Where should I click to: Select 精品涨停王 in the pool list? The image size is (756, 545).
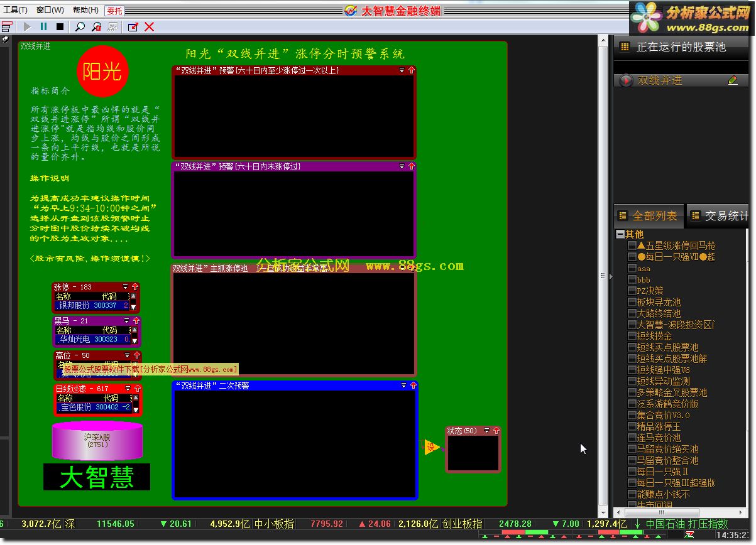pos(659,426)
